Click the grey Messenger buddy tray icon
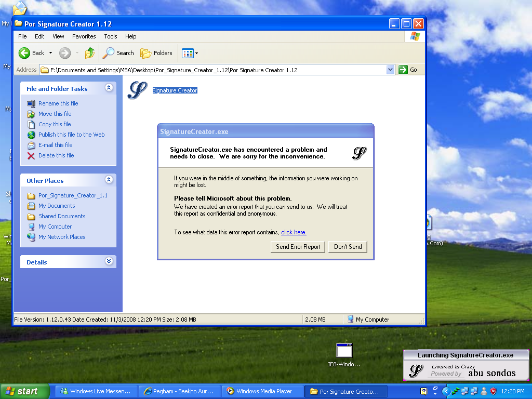The width and height of the screenshot is (532, 399). [484, 392]
